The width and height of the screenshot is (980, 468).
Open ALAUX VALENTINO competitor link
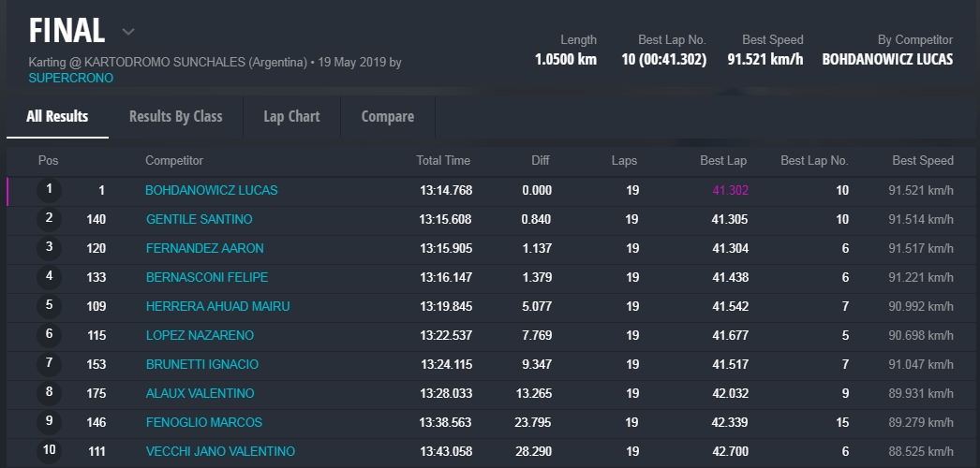pos(200,393)
